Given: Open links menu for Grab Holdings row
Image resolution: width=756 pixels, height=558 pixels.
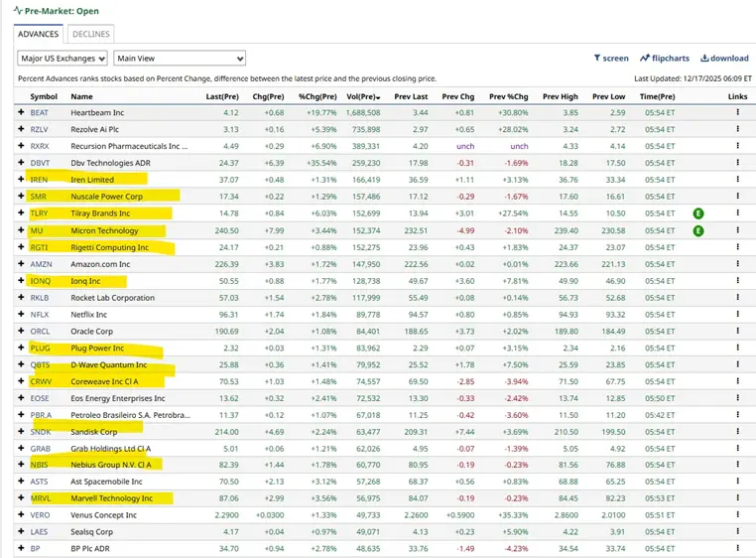Looking at the screenshot, I should pos(738,448).
